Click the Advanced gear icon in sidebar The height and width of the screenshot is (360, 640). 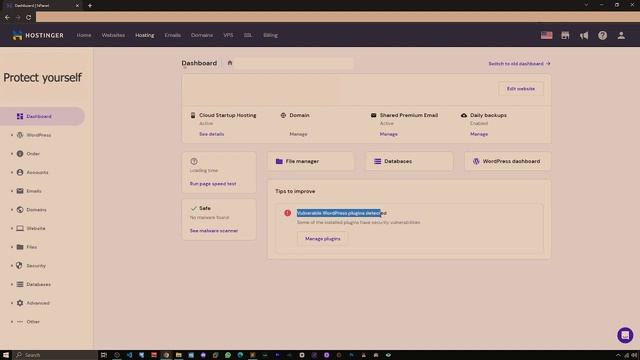pyautogui.click(x=20, y=303)
